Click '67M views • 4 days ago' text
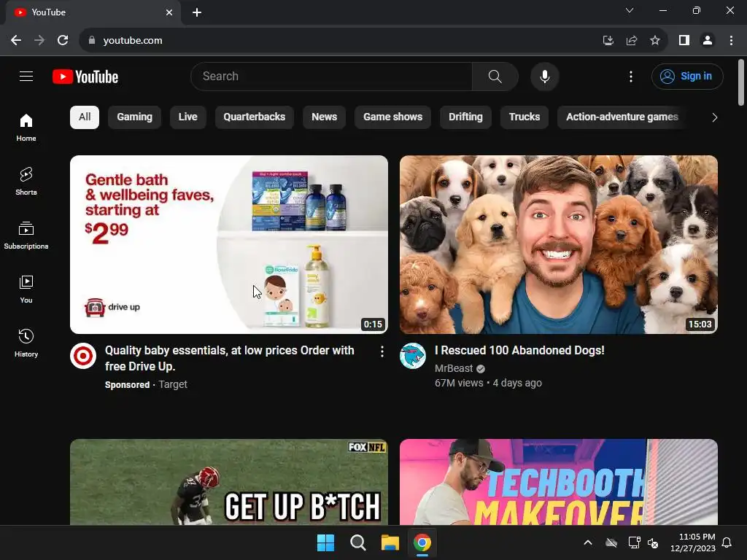 click(488, 383)
